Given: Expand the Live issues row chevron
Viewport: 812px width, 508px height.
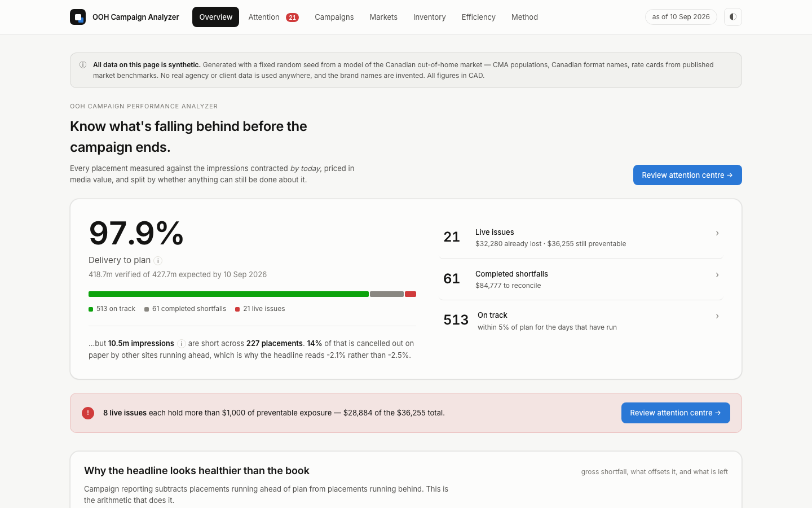Looking at the screenshot, I should 717,233.
